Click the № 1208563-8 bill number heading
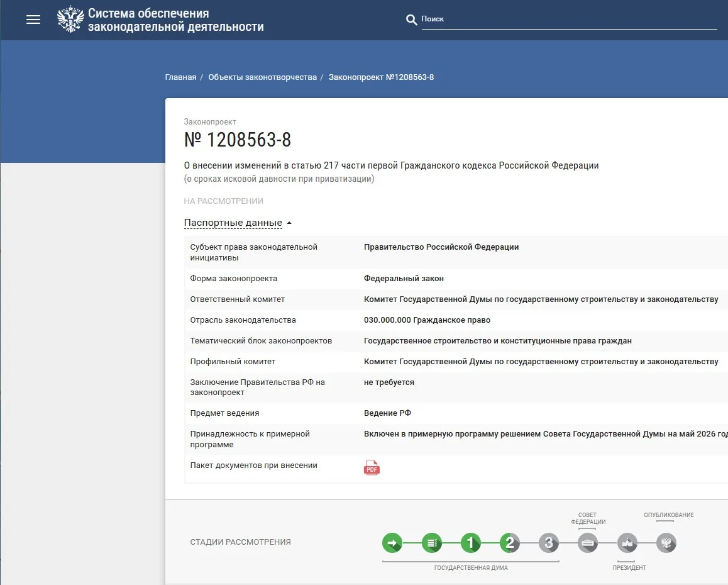 pos(238,140)
